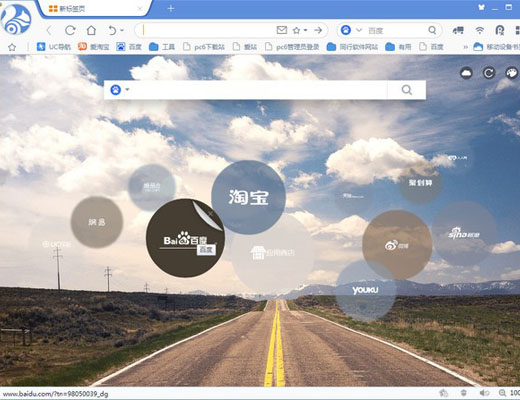The width and height of the screenshot is (520, 400).
Task: Click the status bar zoom magnifier icon
Action: pos(502,393)
